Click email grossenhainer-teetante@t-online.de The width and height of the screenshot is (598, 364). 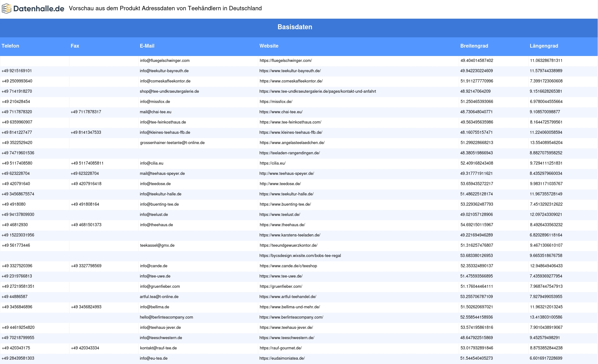[172, 143]
